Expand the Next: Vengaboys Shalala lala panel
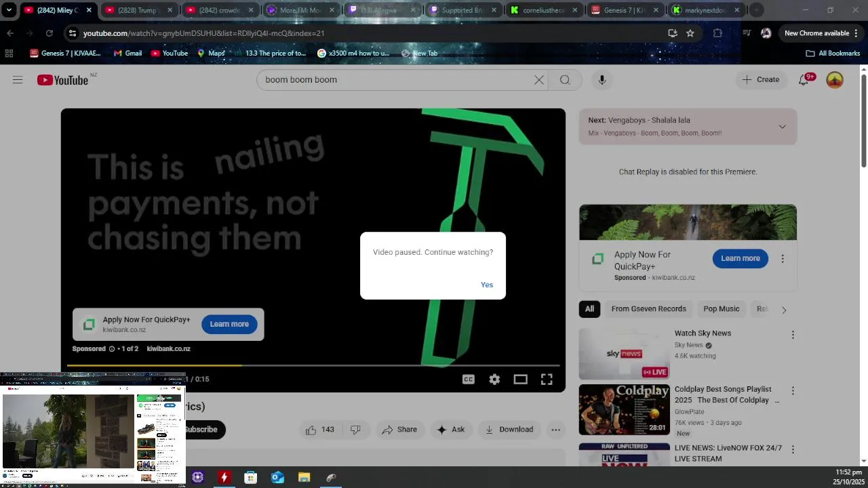 point(782,127)
